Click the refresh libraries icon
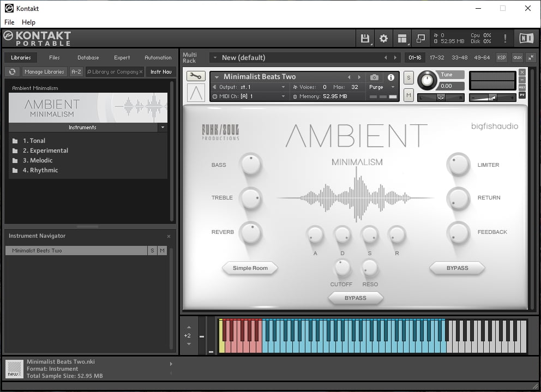 13,72
